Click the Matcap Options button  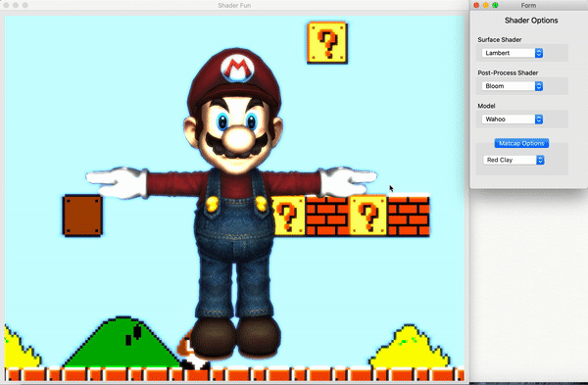521,143
